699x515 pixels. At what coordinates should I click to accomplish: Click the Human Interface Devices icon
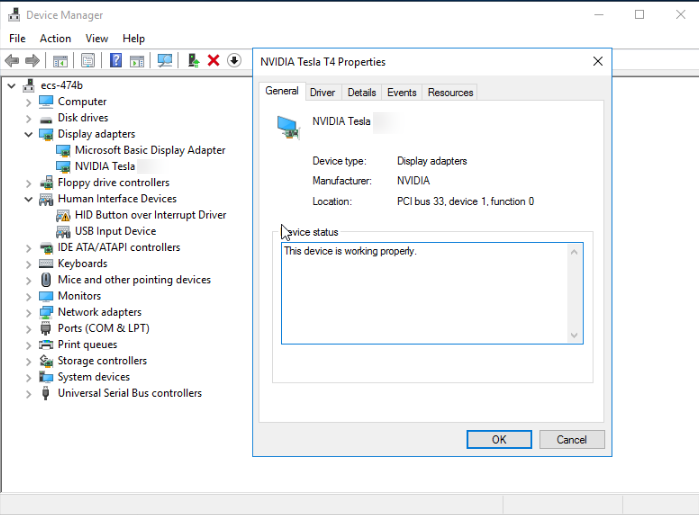pyautogui.click(x=46, y=199)
